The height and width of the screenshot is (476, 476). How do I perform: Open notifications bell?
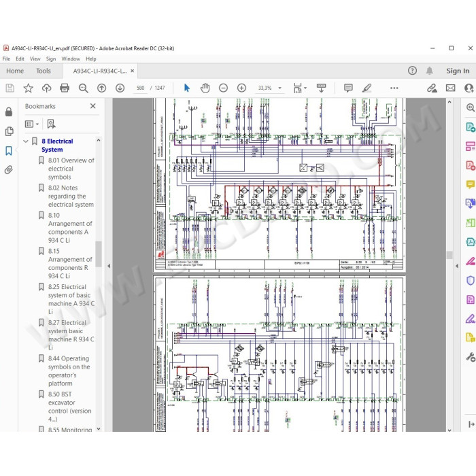[429, 71]
